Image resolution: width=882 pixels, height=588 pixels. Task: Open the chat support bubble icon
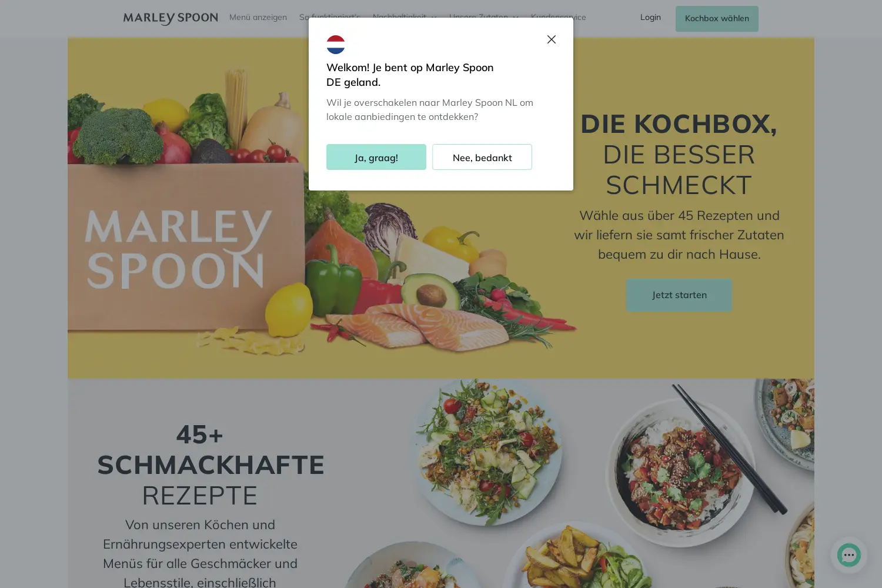tap(848, 554)
